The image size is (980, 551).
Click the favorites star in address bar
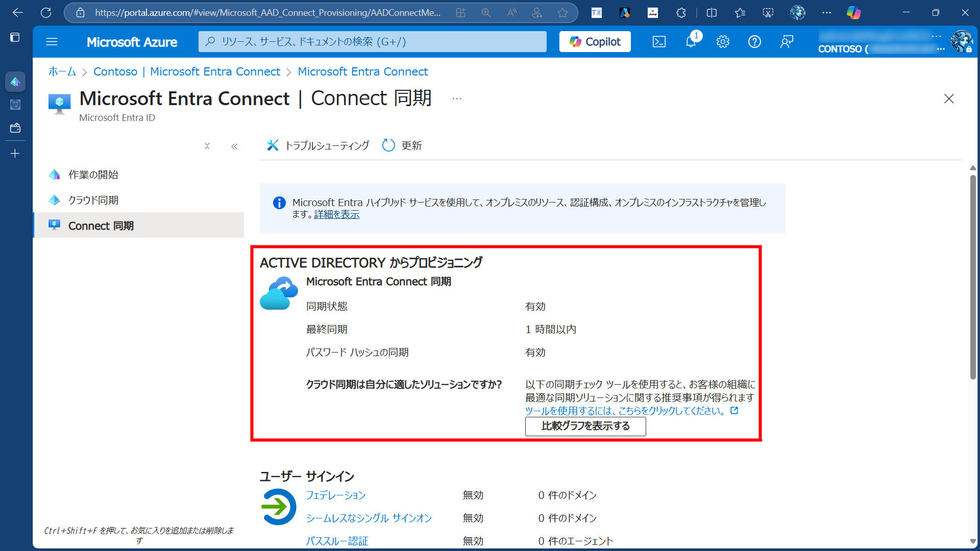(562, 13)
